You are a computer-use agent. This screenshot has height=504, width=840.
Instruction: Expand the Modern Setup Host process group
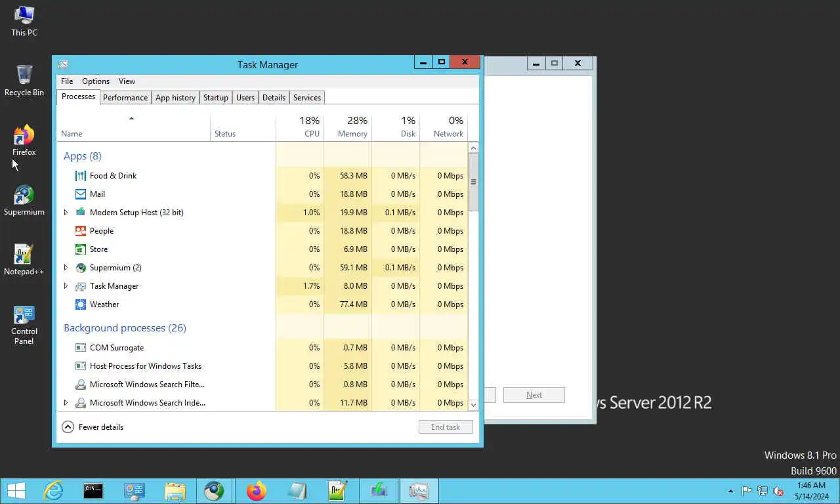66,213
